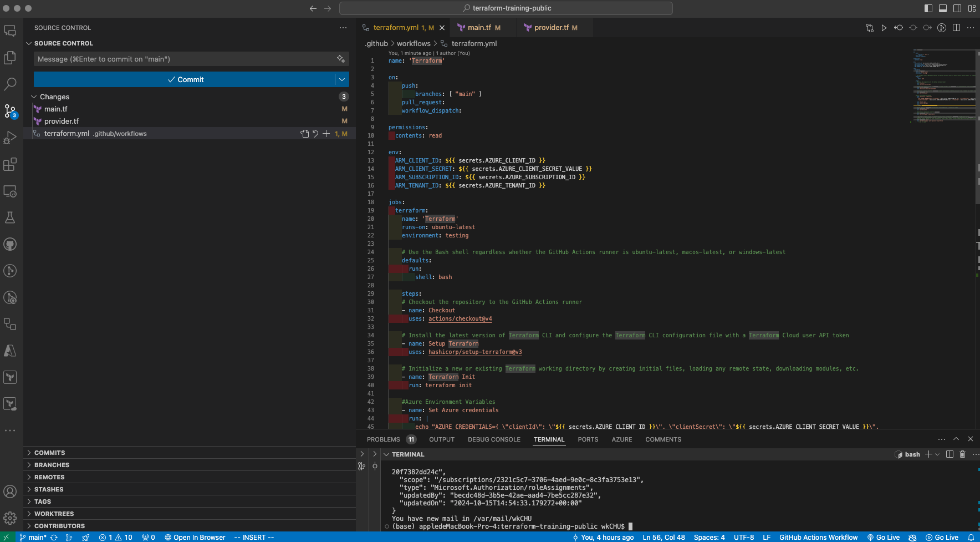
Task: Open Commit button dropdown arrow
Action: point(342,79)
